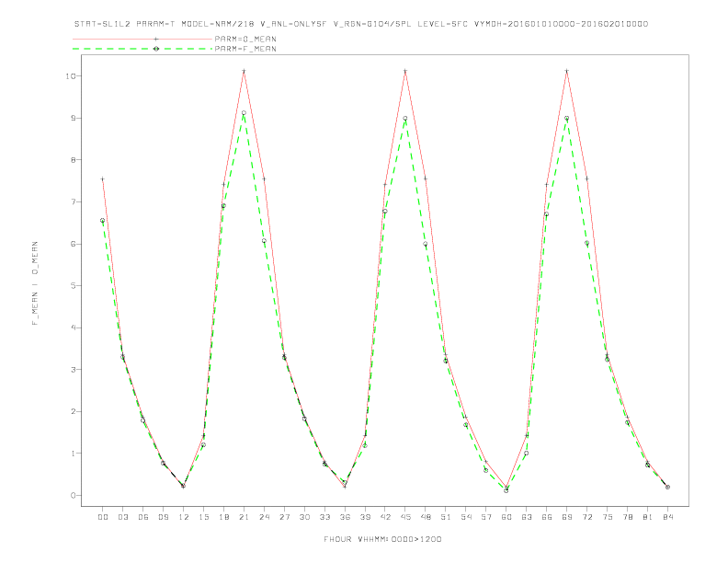Click the PARM=F_MEAN legend label
Viewport: 728px width, 563px height.
point(245,49)
